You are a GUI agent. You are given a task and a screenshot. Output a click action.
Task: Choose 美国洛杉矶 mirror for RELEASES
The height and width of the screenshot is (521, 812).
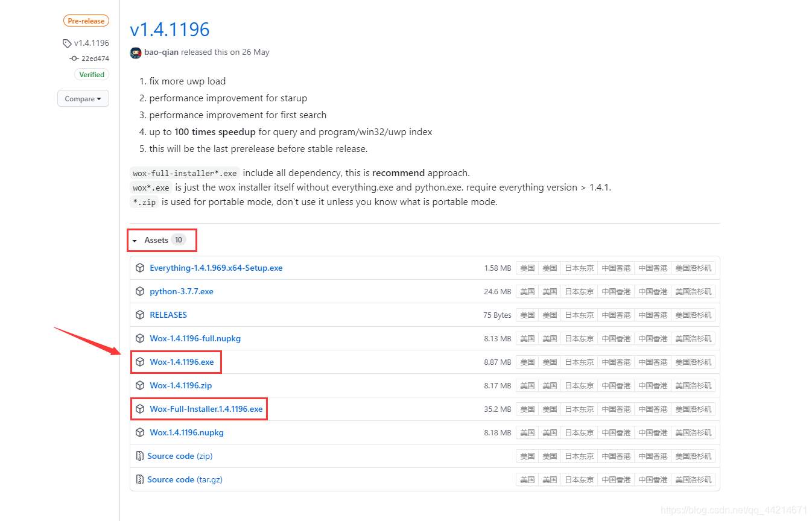693,315
